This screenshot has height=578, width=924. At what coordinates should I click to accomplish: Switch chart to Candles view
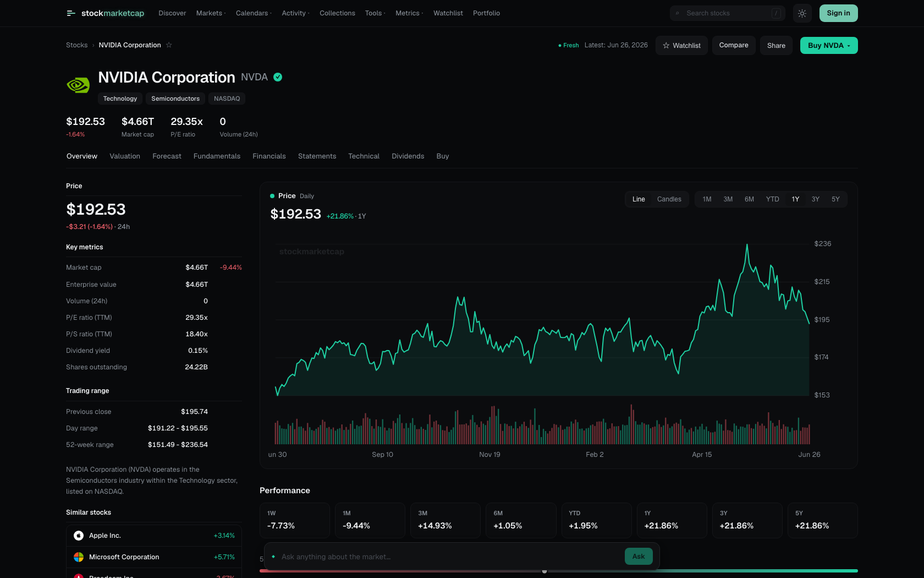coord(669,199)
